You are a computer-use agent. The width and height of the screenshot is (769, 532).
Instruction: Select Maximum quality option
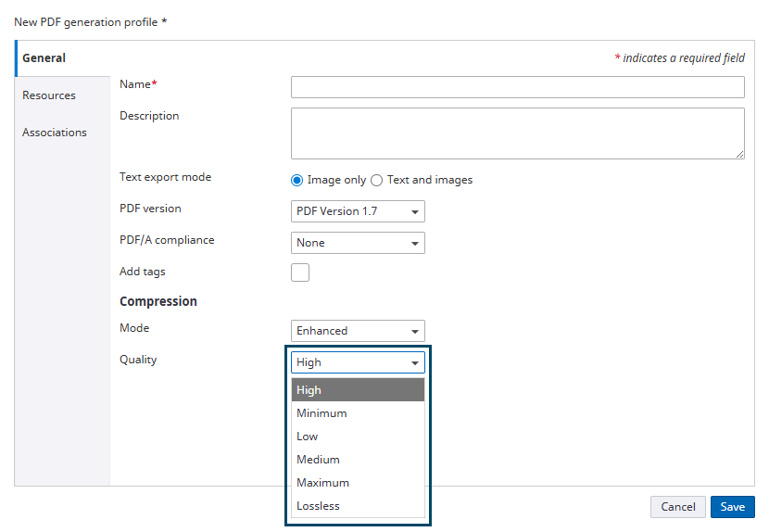point(358,483)
